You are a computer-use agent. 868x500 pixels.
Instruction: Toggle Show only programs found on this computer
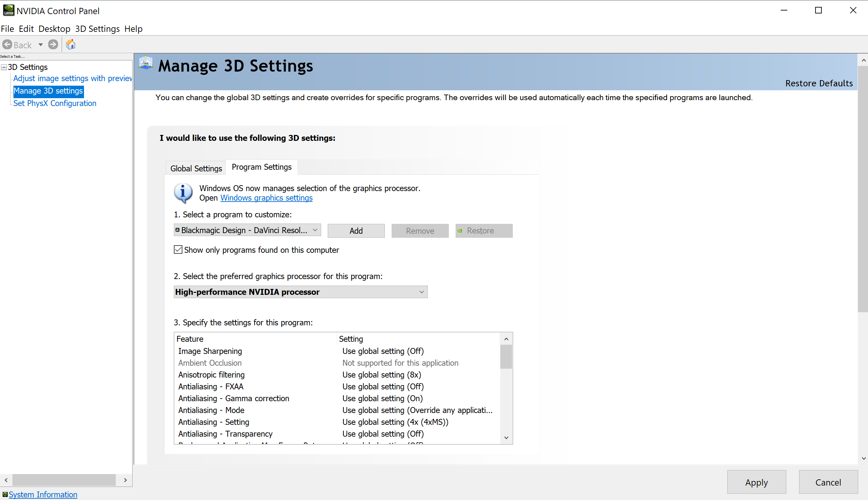pyautogui.click(x=178, y=250)
